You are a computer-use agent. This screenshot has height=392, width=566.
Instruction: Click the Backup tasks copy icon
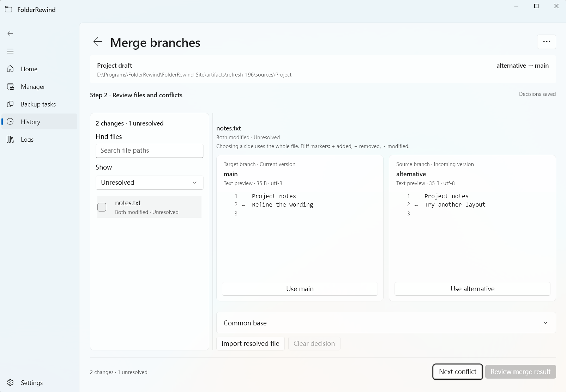coord(10,104)
